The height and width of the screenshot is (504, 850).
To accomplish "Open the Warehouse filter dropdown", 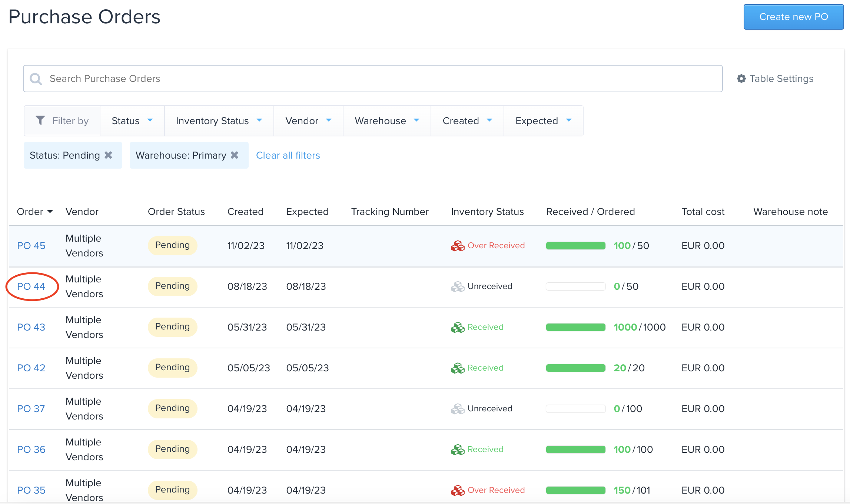I will point(387,121).
